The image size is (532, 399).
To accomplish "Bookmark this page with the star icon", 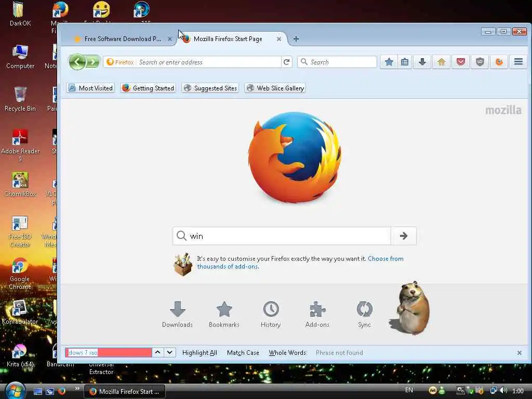I will [389, 62].
